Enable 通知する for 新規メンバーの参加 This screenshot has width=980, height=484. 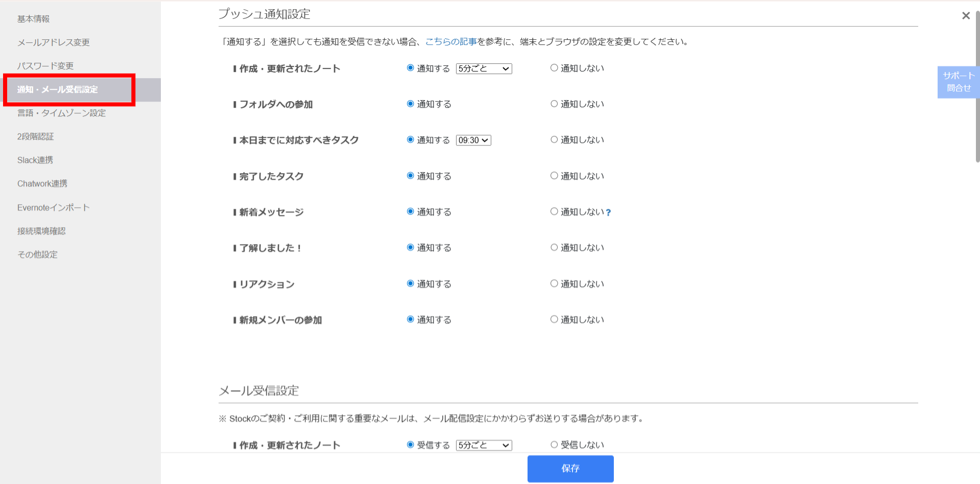[410, 319]
